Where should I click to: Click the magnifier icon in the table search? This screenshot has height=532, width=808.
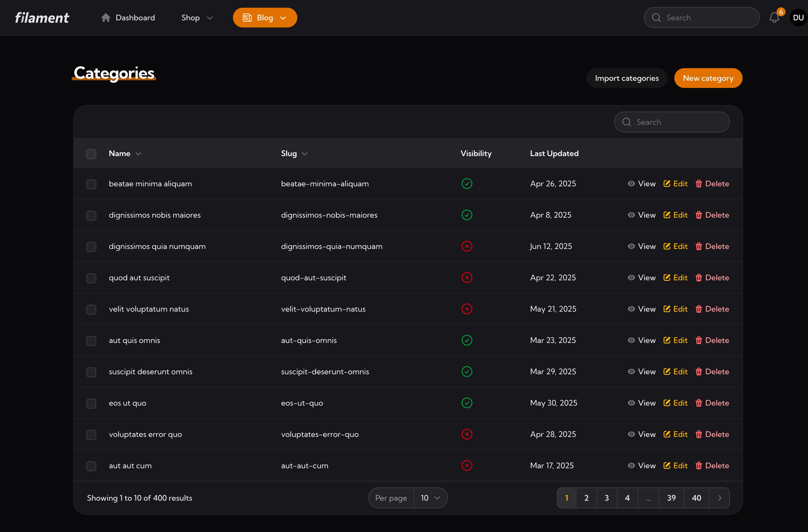pos(627,122)
